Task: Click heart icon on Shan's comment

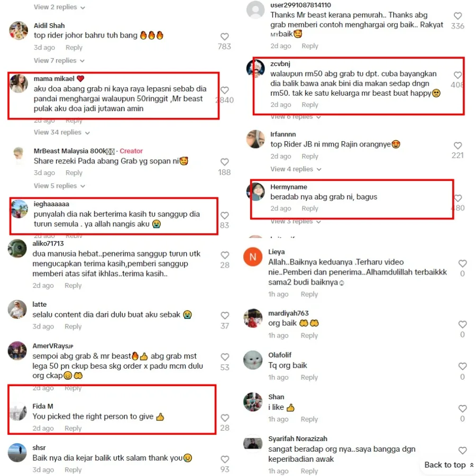Action: (x=462, y=409)
